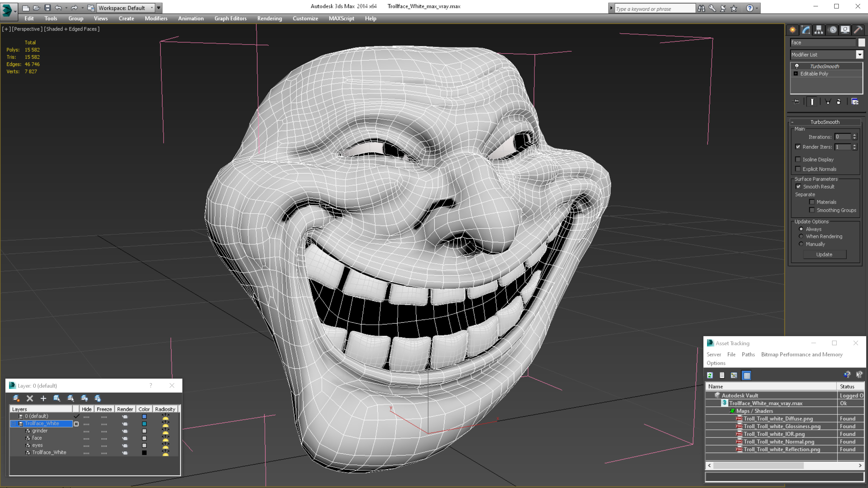Open the Rendering menu

[x=269, y=18]
